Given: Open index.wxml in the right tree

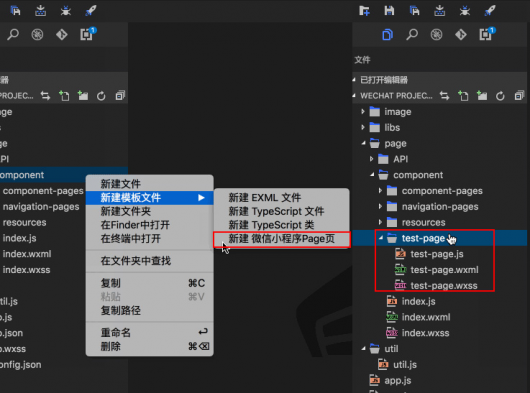Looking at the screenshot, I should (426, 317).
